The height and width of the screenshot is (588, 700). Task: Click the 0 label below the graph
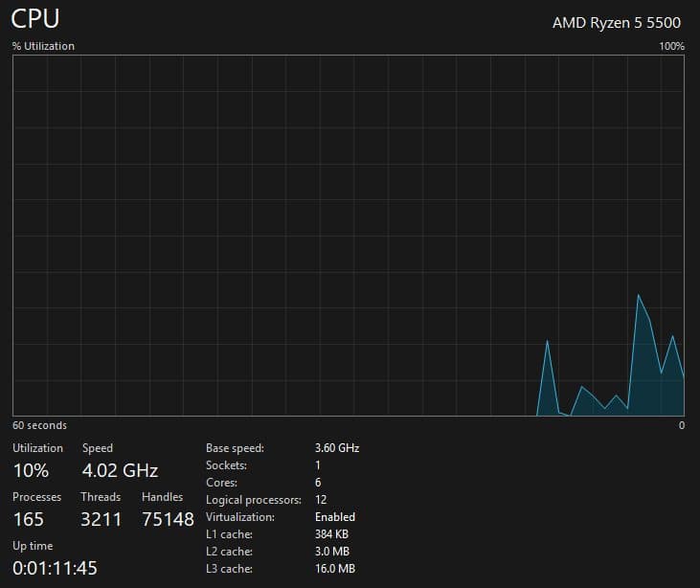pyautogui.click(x=682, y=425)
